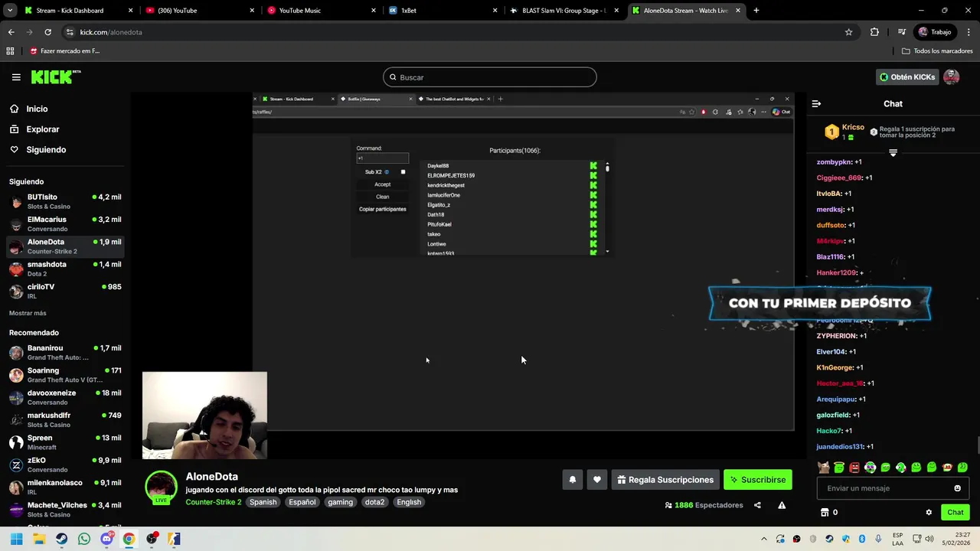The width and height of the screenshot is (980, 551).
Task: Click the Obtén KICKs button
Action: tap(907, 77)
